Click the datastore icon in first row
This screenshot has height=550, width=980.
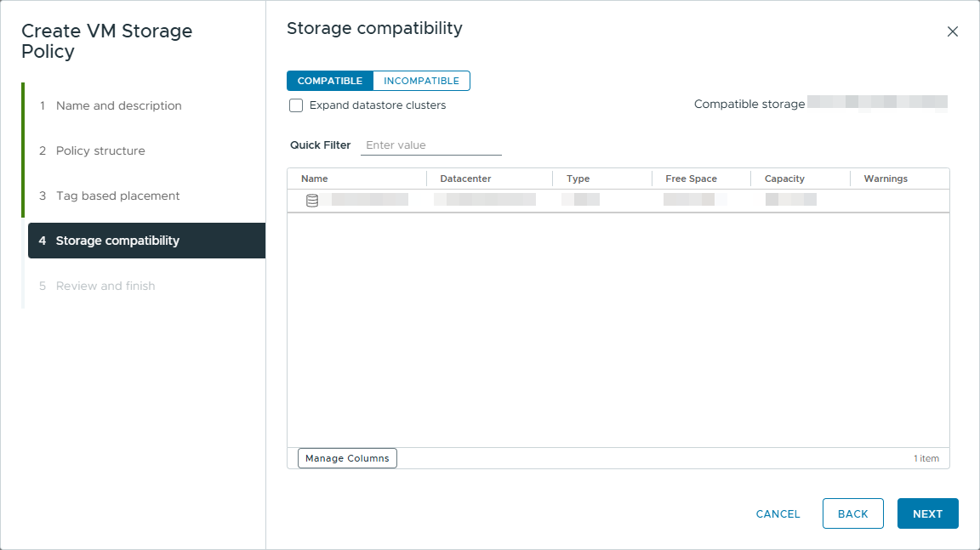click(312, 201)
